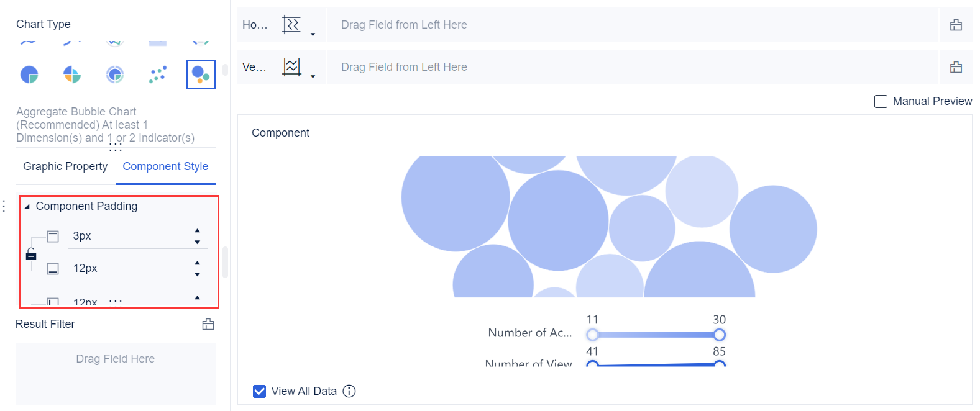Viewport: 980px width, 411px height.
Task: Switch to the Component Style tab
Action: pos(165,166)
